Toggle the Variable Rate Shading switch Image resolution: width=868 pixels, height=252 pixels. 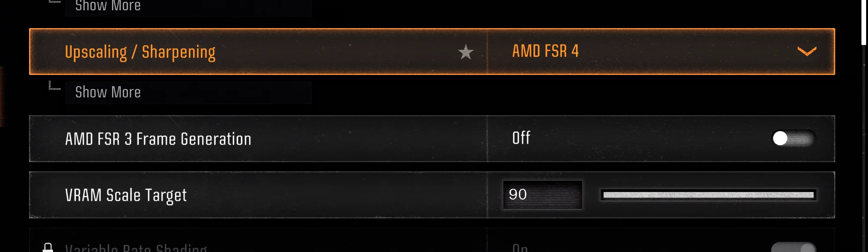[x=793, y=247]
